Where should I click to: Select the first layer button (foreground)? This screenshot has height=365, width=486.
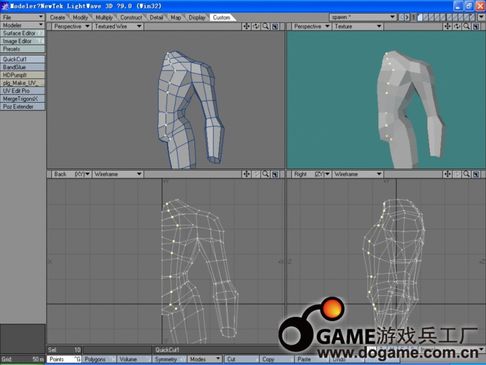coord(420,17)
